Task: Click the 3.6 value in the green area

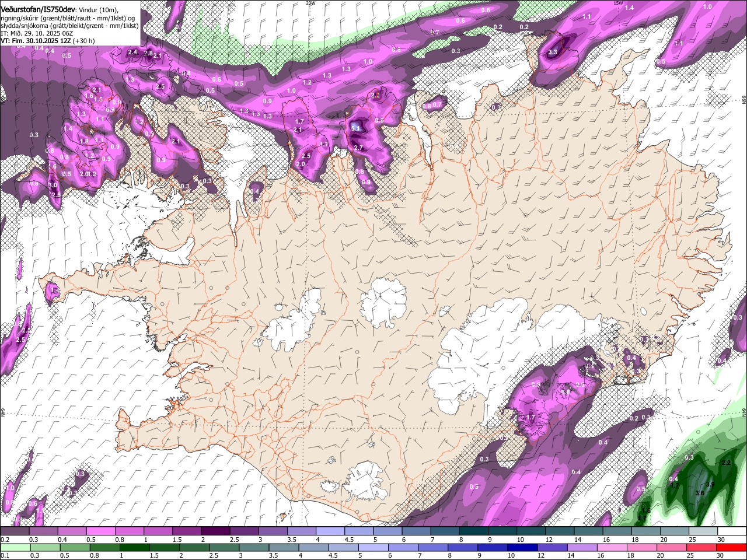Action: tap(700, 493)
